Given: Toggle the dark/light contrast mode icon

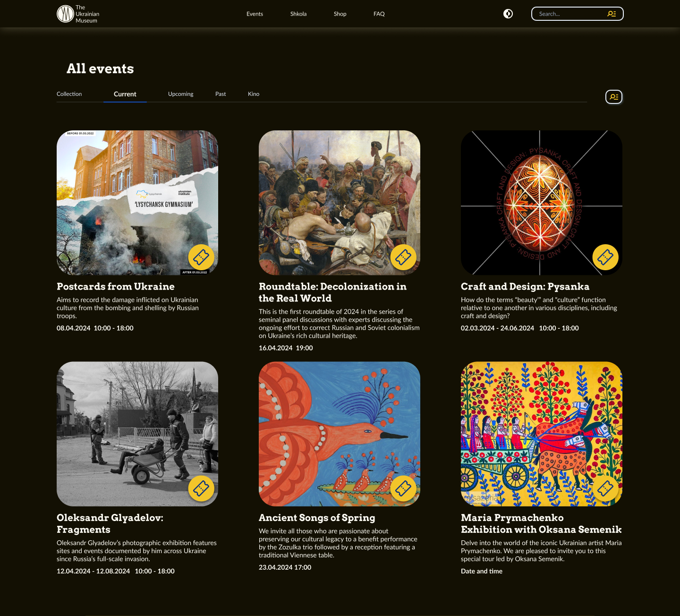Looking at the screenshot, I should [508, 14].
